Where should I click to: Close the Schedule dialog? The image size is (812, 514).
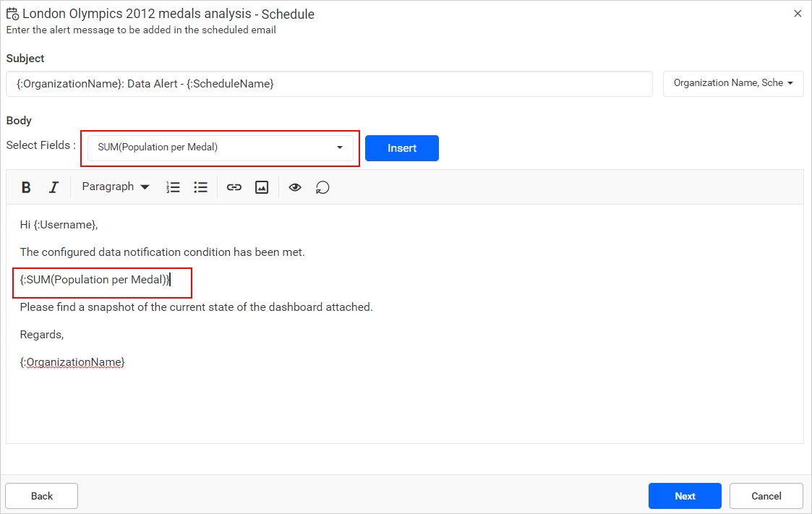point(798,13)
